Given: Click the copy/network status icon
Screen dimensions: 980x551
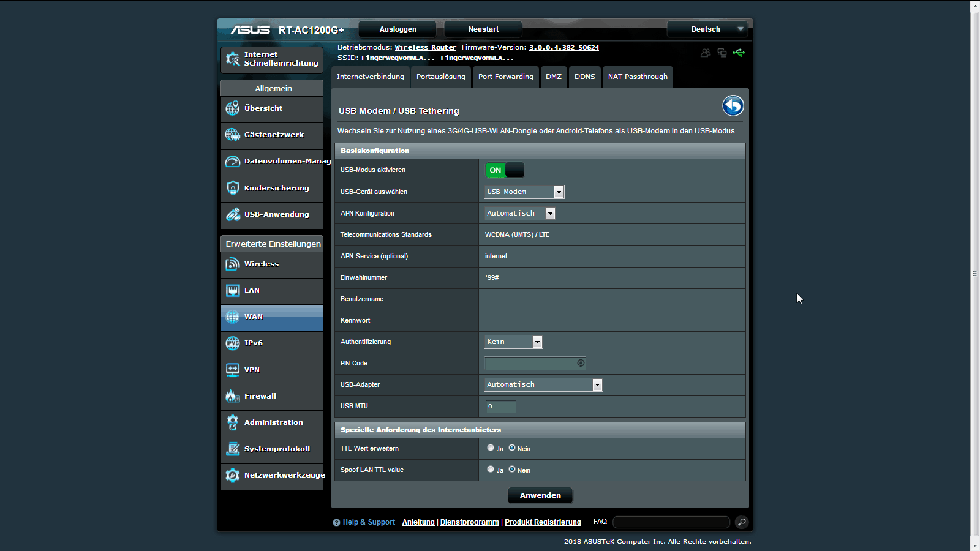Looking at the screenshot, I should click(722, 53).
